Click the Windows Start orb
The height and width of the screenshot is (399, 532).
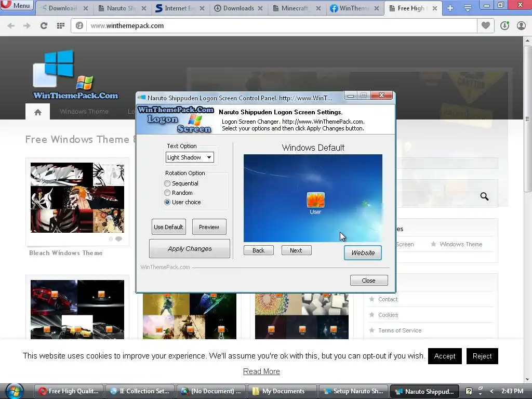coord(14,391)
